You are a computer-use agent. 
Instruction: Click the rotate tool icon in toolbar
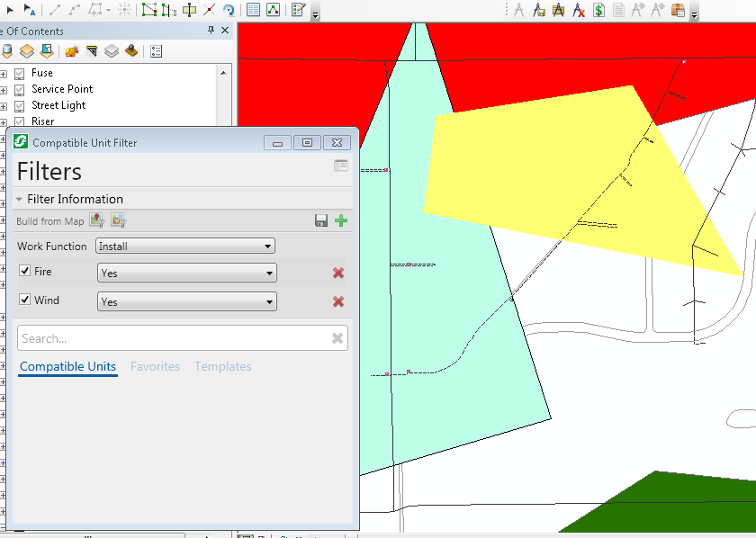(x=229, y=11)
